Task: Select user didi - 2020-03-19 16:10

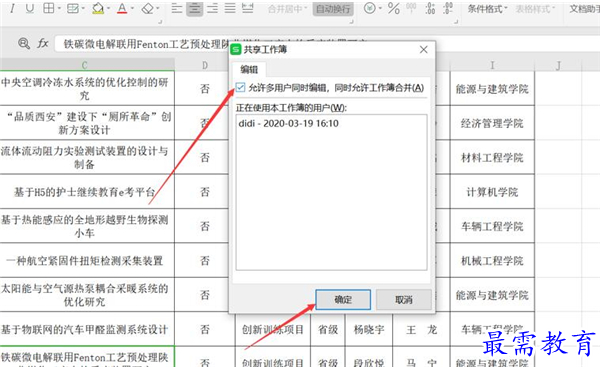Action: 289,124
